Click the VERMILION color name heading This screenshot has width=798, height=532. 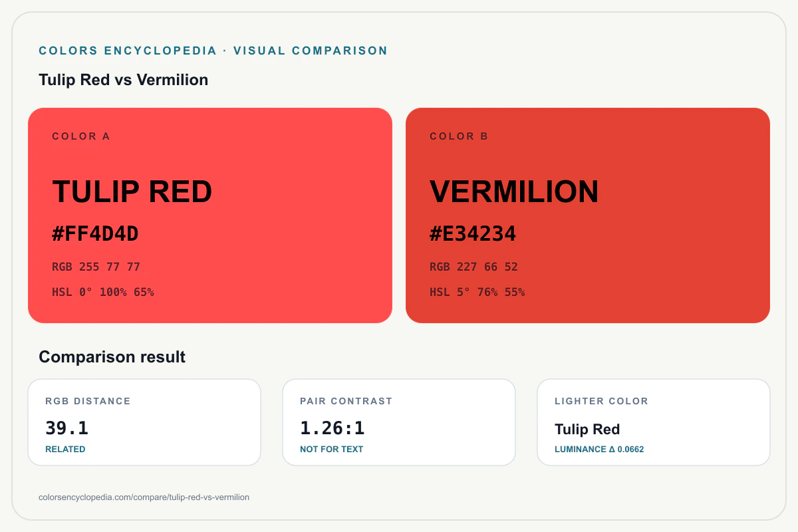click(x=515, y=192)
